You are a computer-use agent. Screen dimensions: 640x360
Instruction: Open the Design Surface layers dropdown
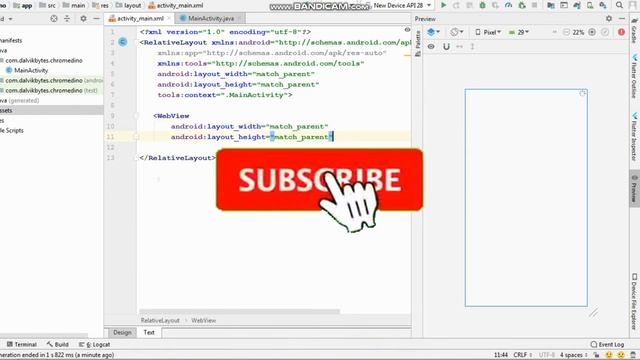point(433,32)
